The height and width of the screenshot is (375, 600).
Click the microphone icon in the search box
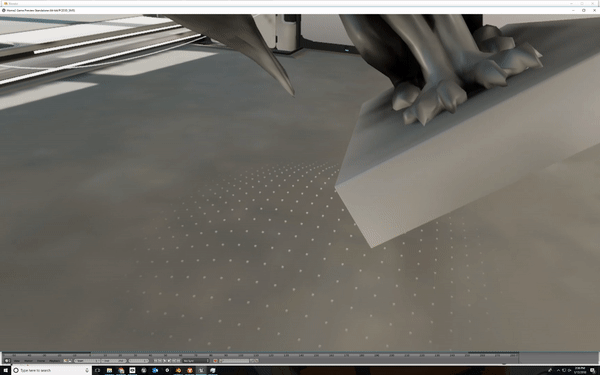click(87, 370)
